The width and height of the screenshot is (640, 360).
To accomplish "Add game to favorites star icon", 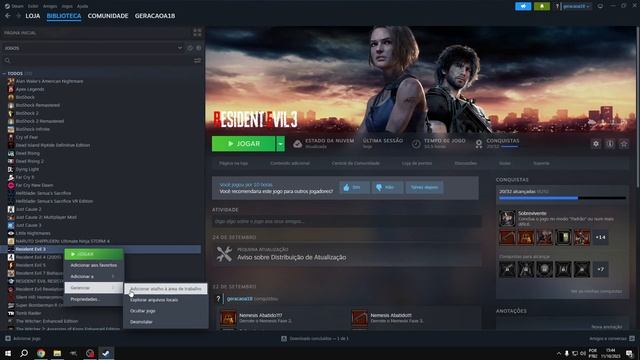I will coord(624,144).
